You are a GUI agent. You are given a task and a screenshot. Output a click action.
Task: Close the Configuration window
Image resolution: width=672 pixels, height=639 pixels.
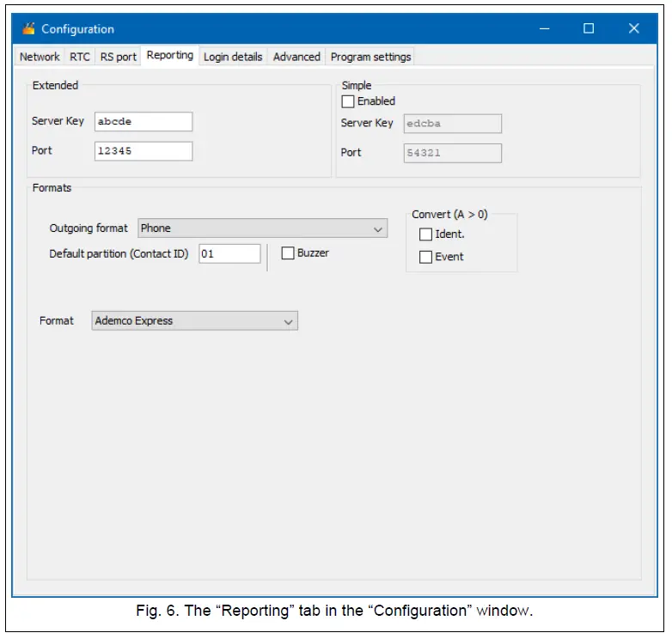pyautogui.click(x=634, y=28)
